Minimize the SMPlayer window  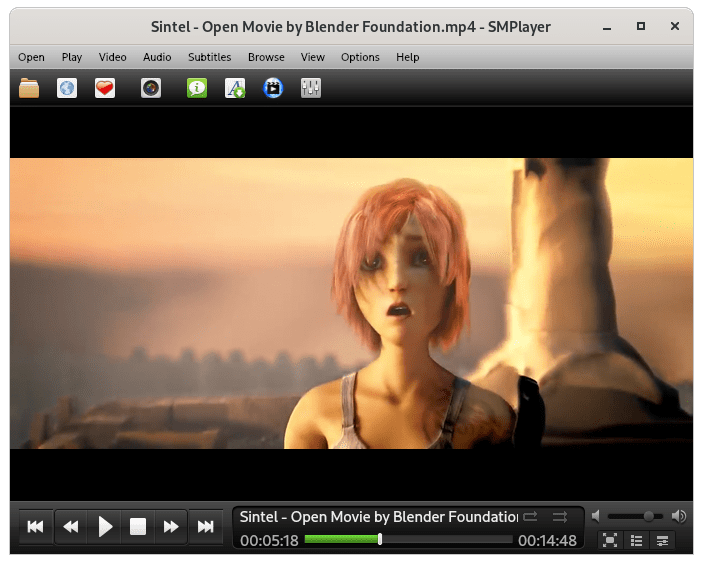[607, 26]
